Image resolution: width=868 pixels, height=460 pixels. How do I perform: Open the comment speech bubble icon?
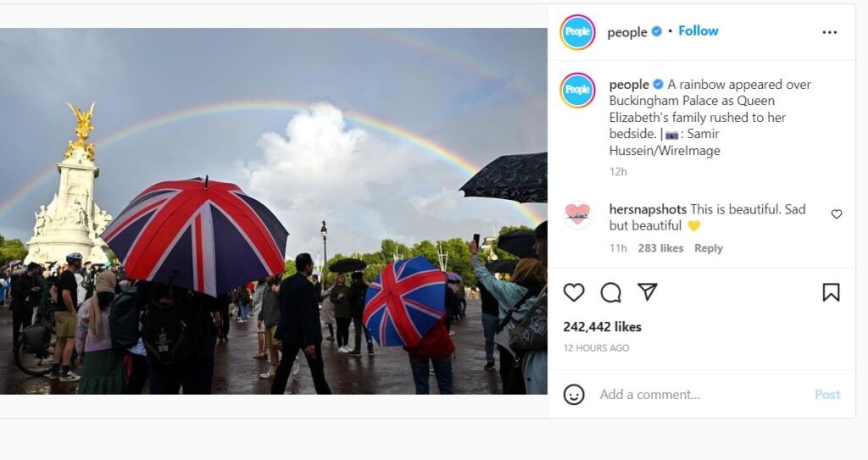point(610,292)
